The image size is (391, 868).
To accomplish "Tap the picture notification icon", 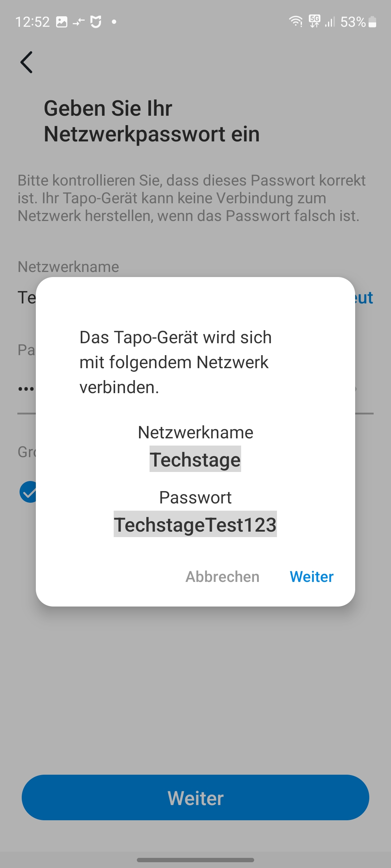I will (x=62, y=22).
